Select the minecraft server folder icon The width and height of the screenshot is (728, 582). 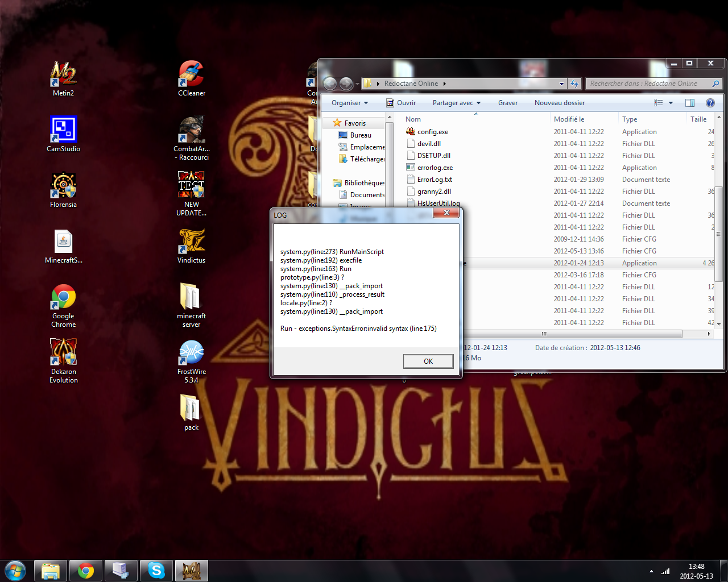tap(192, 306)
